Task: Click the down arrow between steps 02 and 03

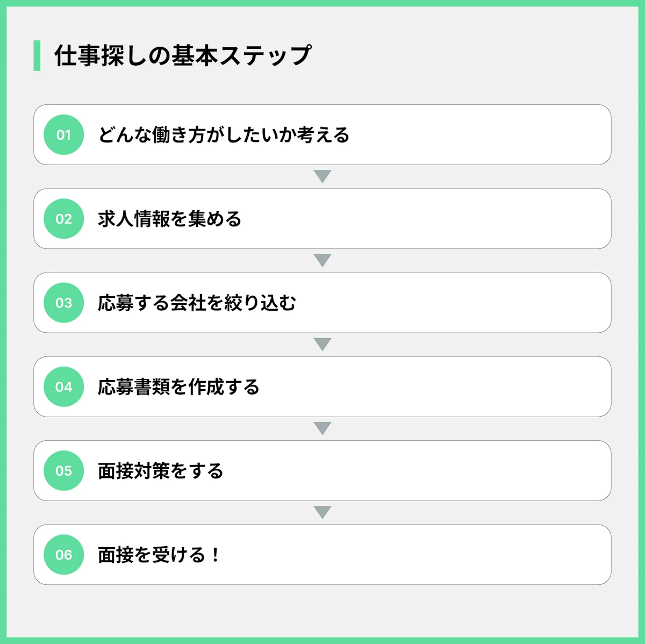Action: pos(322,260)
